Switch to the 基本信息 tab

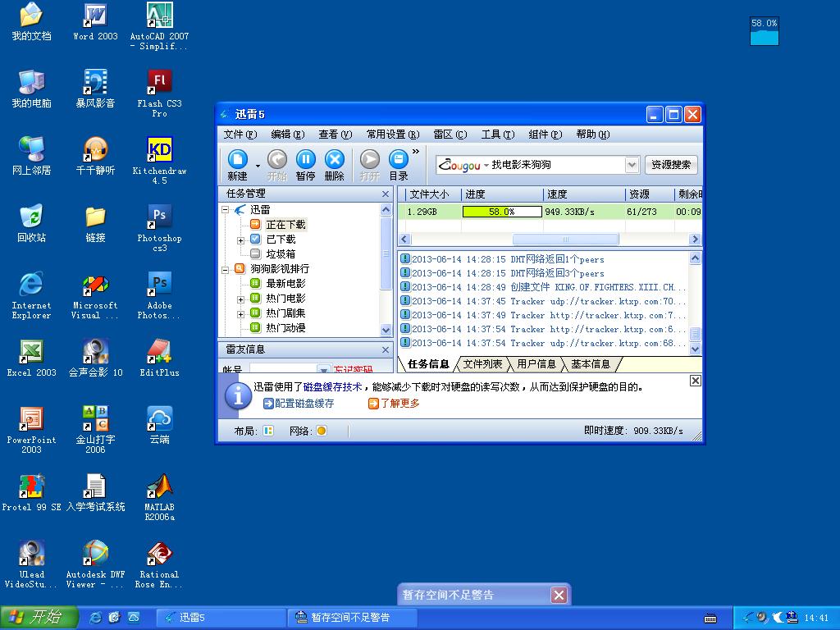point(591,364)
